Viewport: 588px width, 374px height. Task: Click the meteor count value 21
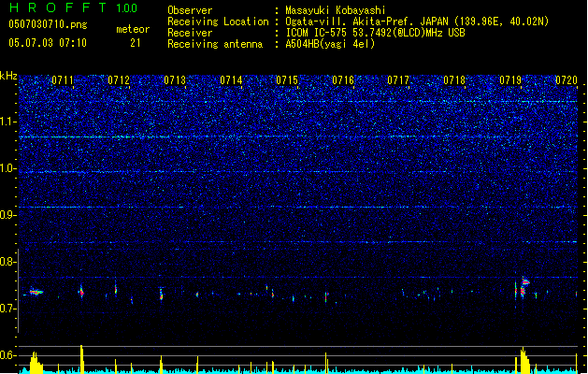tap(136, 43)
